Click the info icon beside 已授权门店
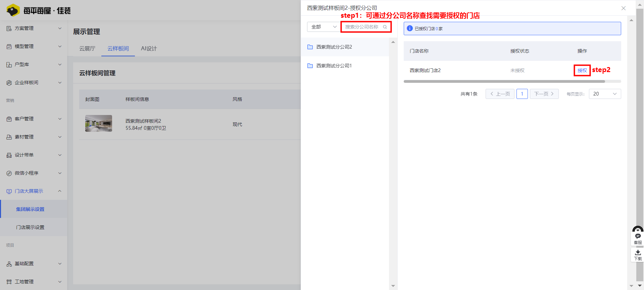This screenshot has height=290, width=644. (410, 28)
